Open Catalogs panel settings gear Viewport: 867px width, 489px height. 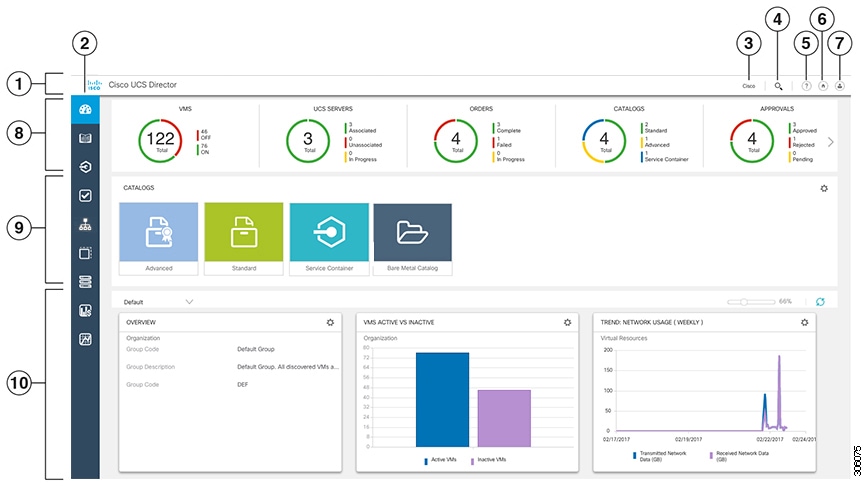(x=824, y=189)
